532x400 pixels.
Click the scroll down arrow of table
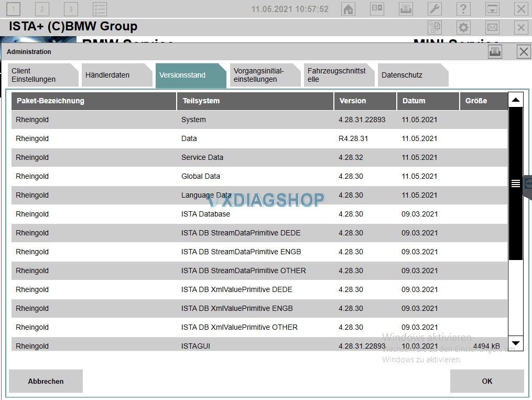[516, 343]
